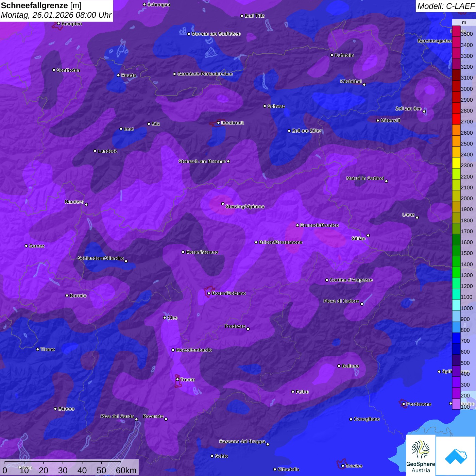Click the Lienz city label
The height and width of the screenshot is (476, 476).
pyautogui.click(x=408, y=215)
